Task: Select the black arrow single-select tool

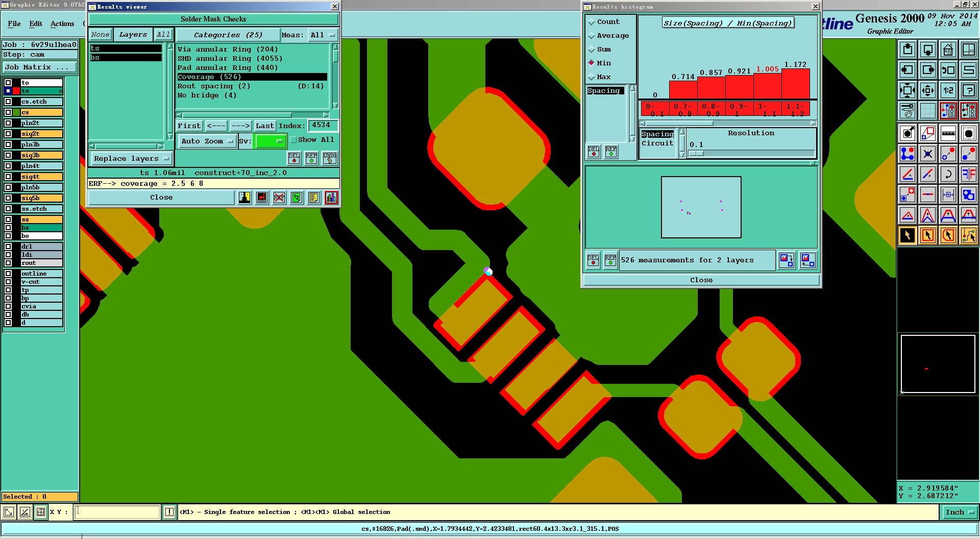Action: coord(907,235)
